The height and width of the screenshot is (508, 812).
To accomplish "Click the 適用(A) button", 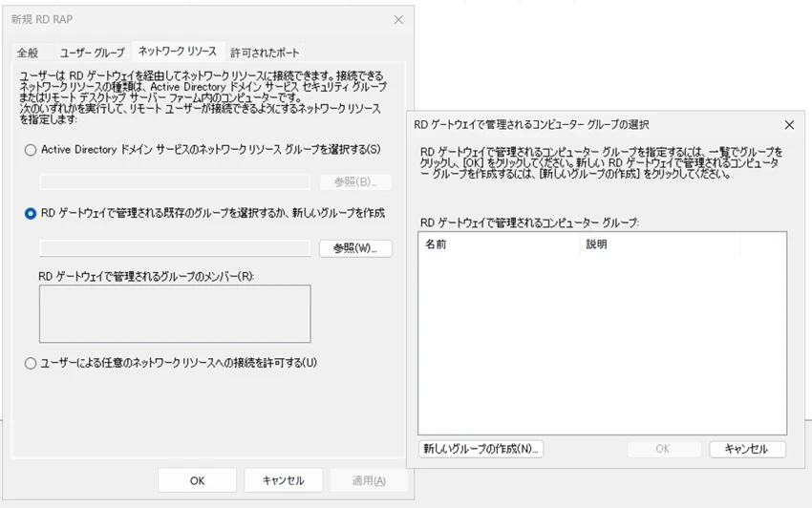I will (x=369, y=480).
